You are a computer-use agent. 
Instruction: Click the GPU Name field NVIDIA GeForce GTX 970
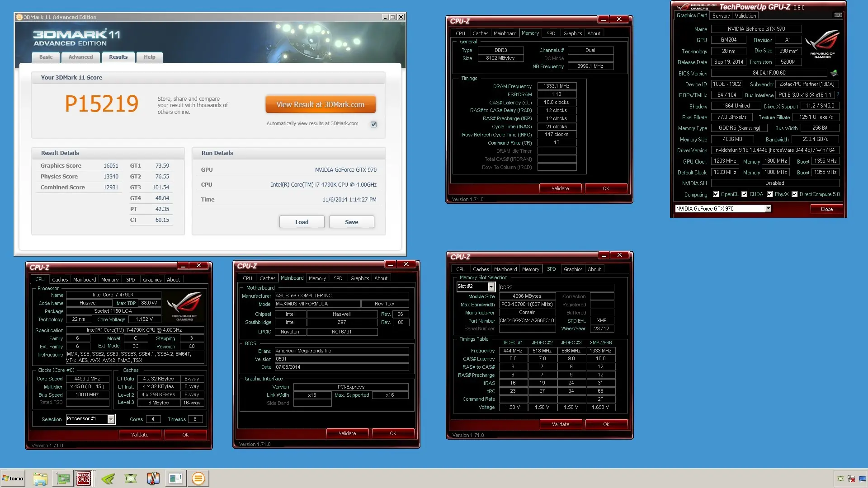[756, 29]
